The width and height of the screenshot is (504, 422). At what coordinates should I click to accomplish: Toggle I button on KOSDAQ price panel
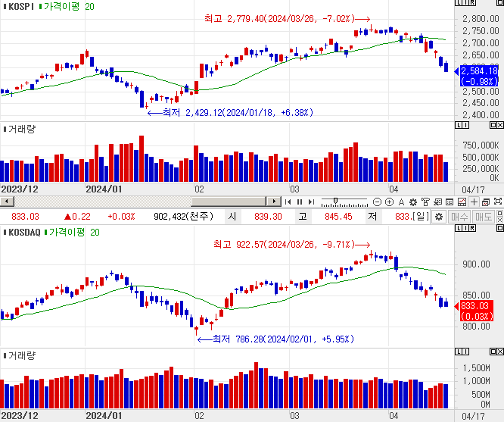(x=465, y=228)
